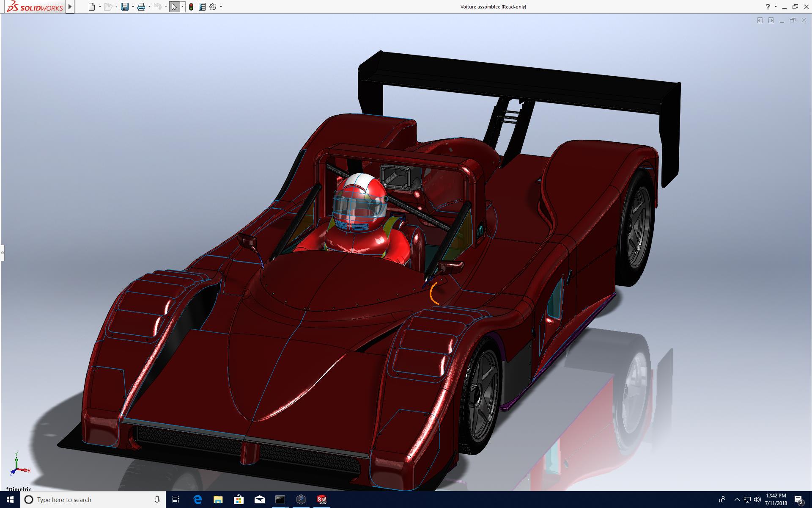The width and height of the screenshot is (812, 508).
Task: Open Select tool dropdown arrow
Action: [182, 7]
